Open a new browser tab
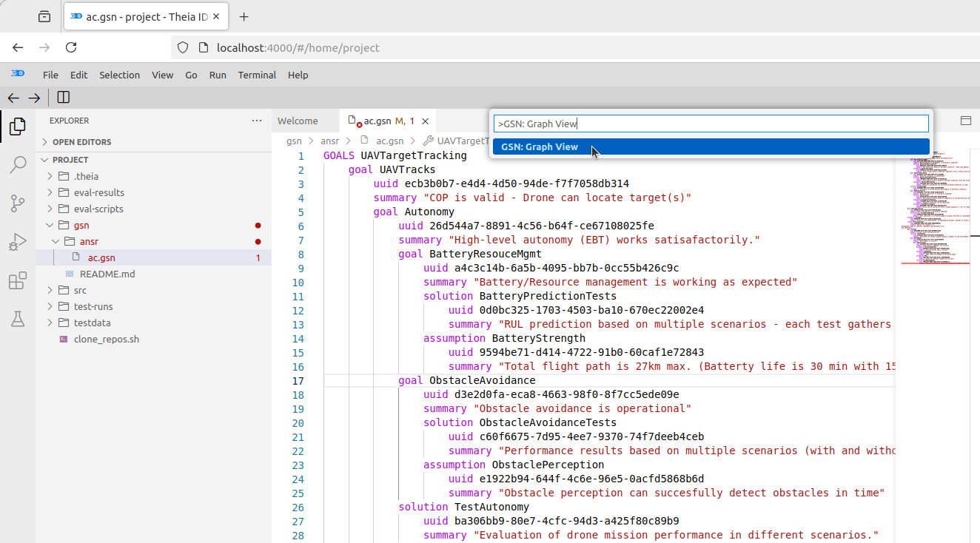The image size is (980, 543). coord(244,16)
